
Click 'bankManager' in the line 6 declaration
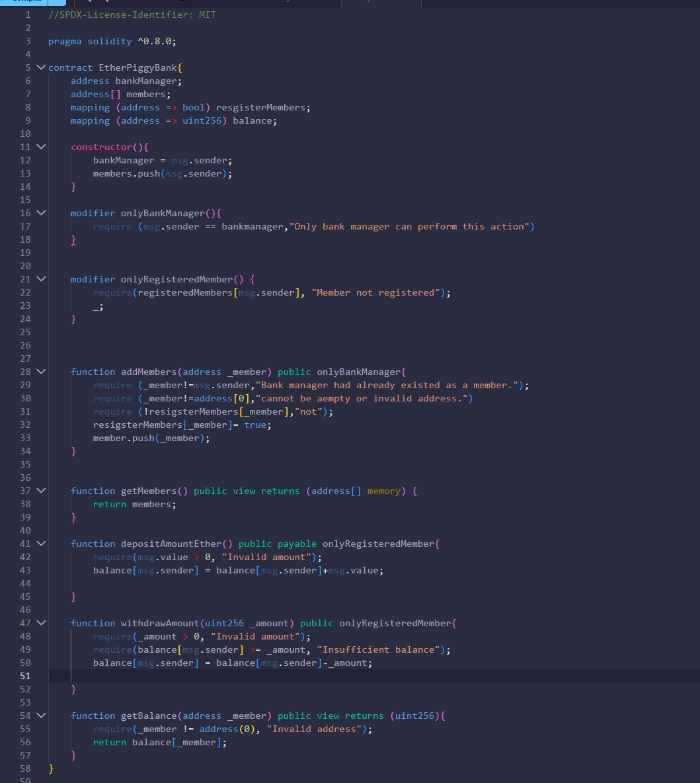pos(146,81)
